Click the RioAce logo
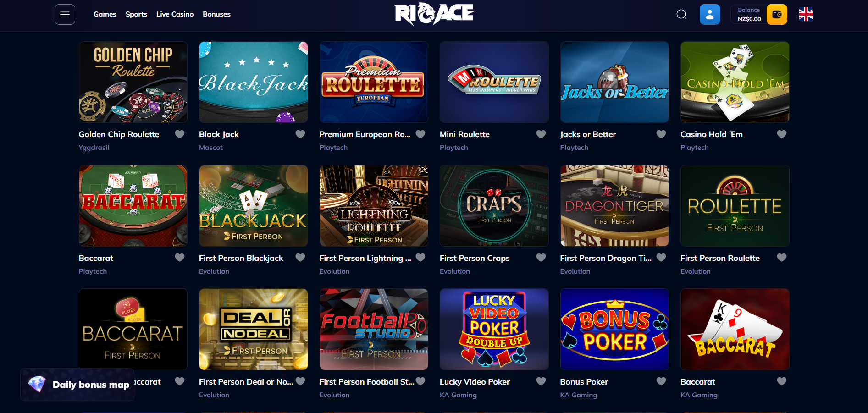Image resolution: width=868 pixels, height=413 pixels. click(x=434, y=14)
